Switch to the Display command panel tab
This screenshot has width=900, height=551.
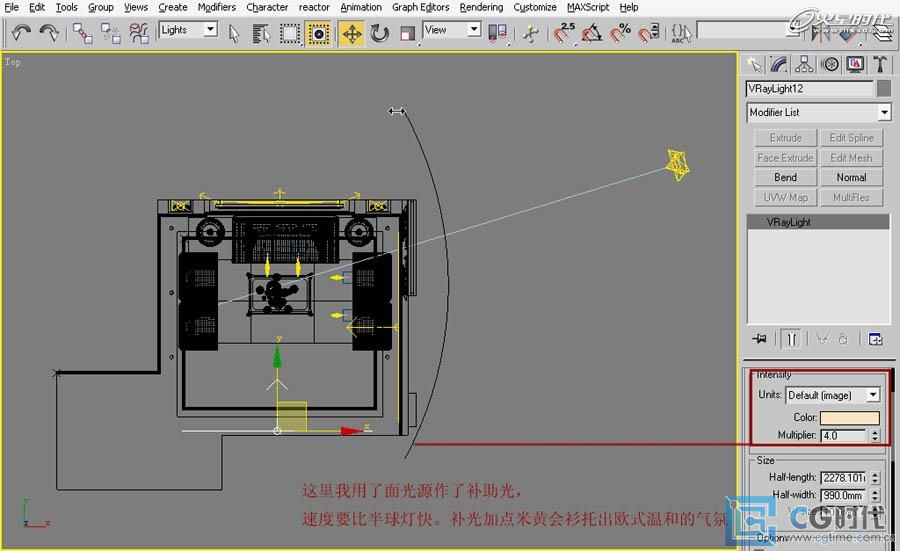[855, 64]
